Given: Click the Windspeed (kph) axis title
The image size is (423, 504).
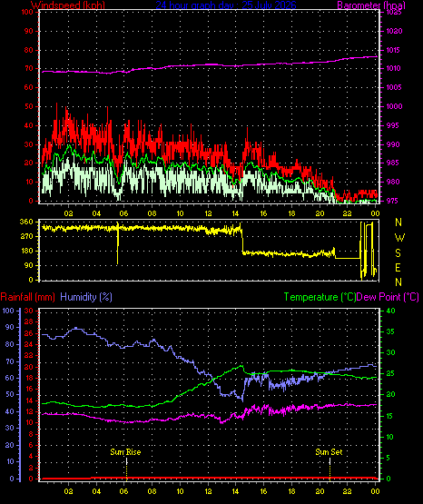Looking at the screenshot, I should [68, 5].
